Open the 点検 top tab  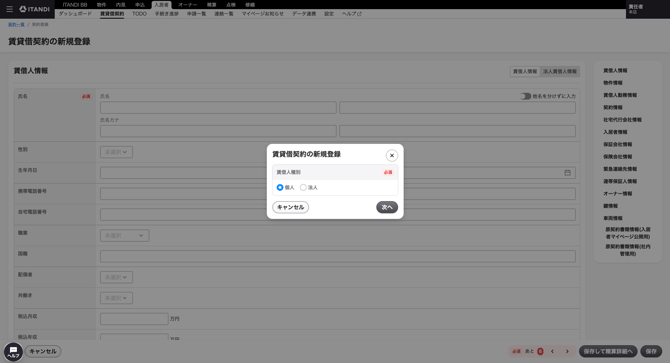click(231, 5)
